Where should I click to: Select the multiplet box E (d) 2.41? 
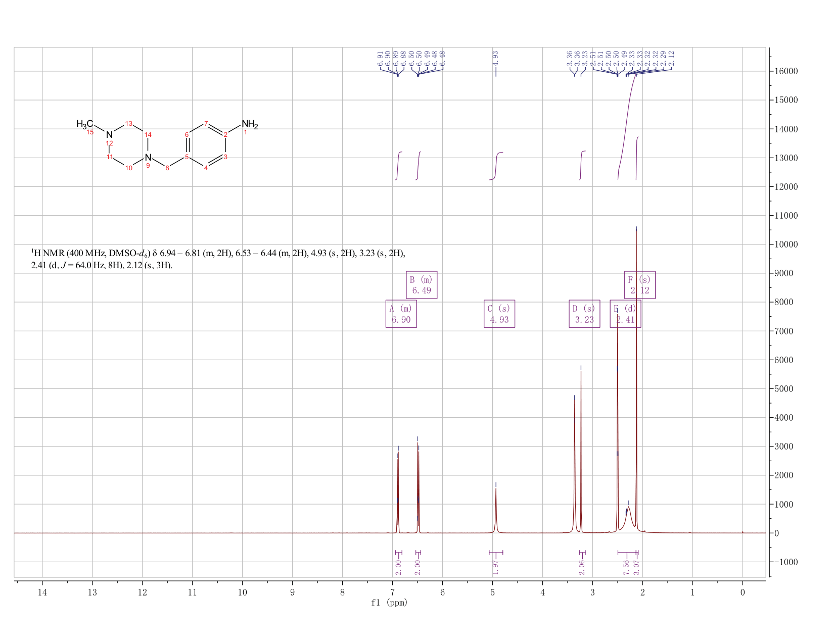625,314
